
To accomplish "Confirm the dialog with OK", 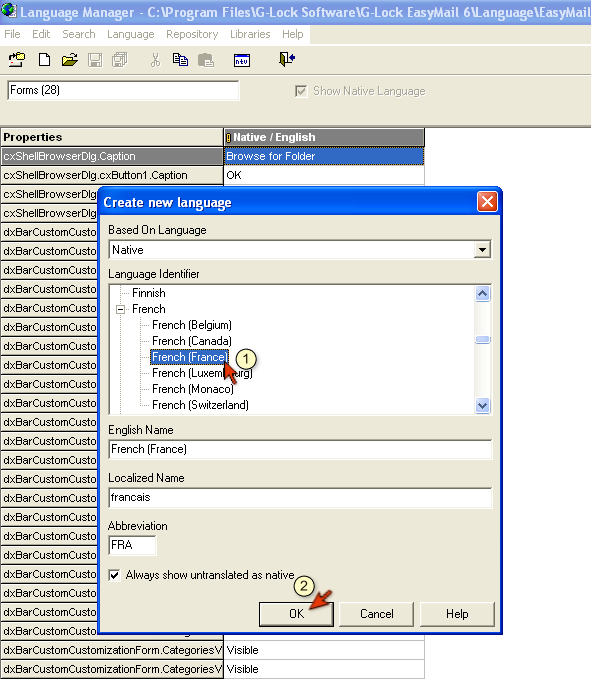I will pyautogui.click(x=296, y=614).
